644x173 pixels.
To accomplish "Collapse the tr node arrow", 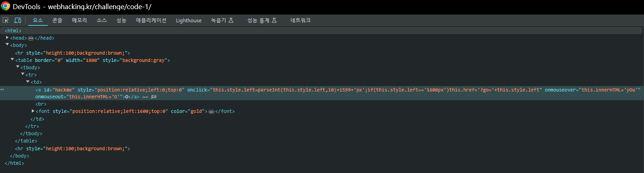I will coord(23,74).
